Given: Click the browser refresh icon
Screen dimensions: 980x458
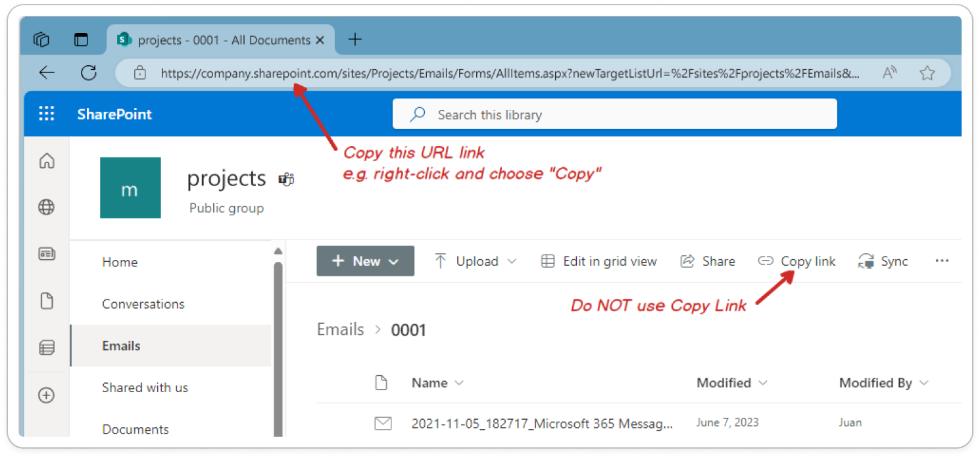Looking at the screenshot, I should click(89, 73).
